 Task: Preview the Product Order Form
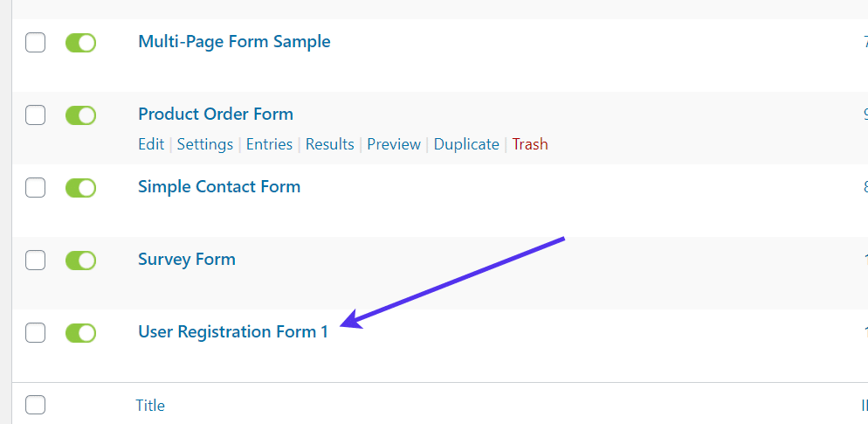click(x=394, y=144)
